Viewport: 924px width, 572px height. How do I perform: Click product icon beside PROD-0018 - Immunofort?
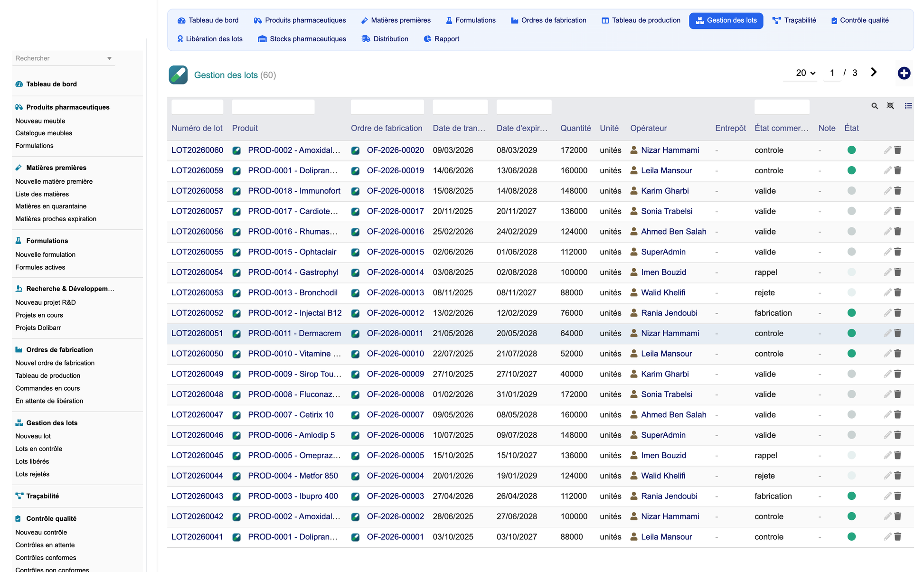coord(236,191)
